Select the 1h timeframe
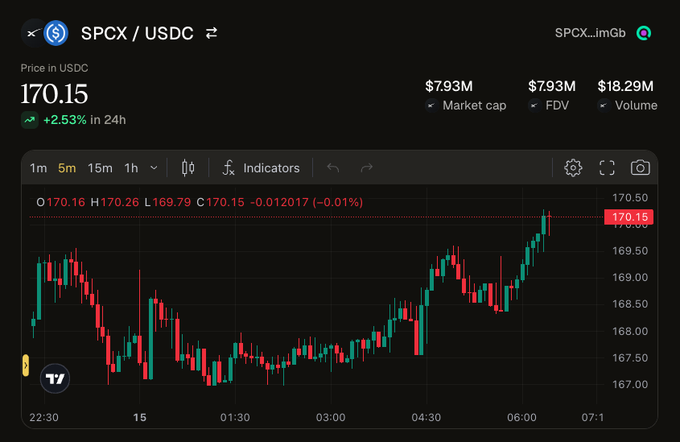Viewport: 680px width, 442px height. pos(131,168)
